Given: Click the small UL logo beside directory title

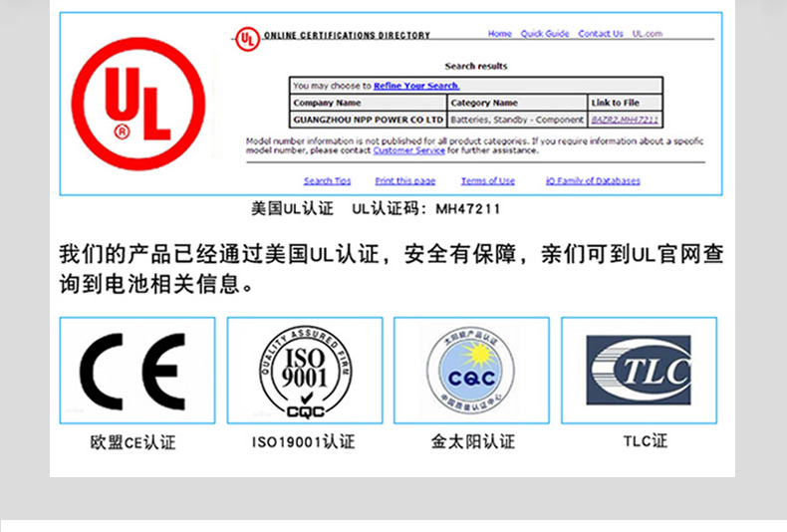Looking at the screenshot, I should click(247, 39).
